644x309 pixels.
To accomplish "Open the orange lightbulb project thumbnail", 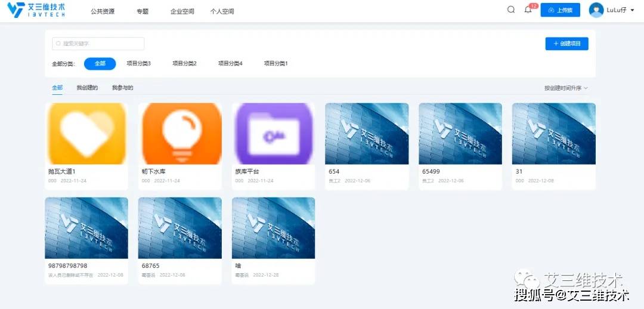I will [180, 134].
